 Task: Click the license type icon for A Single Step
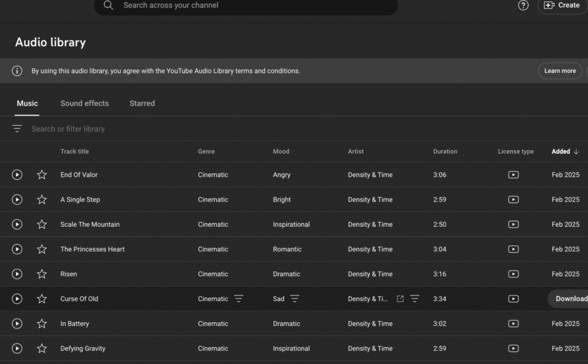[513, 199]
